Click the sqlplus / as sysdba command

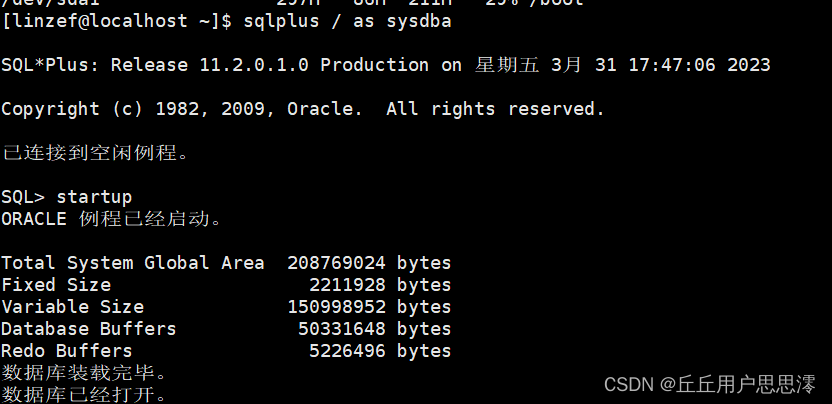347,21
